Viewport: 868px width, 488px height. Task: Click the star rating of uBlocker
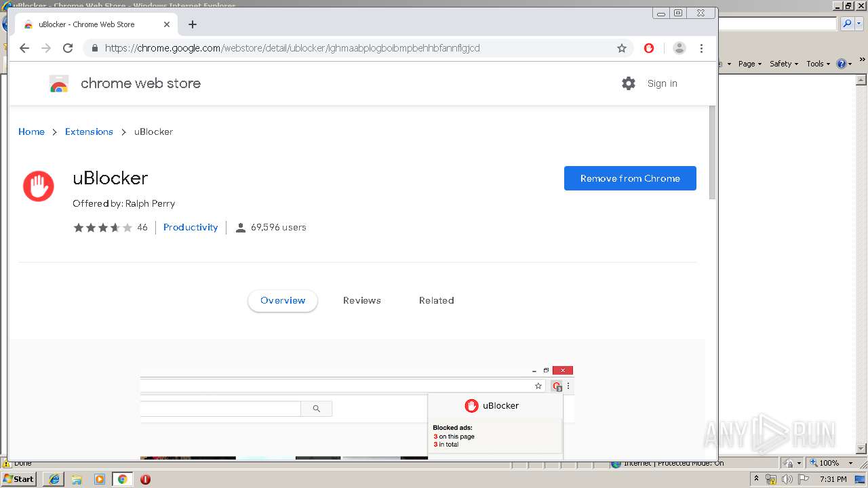[x=102, y=228]
